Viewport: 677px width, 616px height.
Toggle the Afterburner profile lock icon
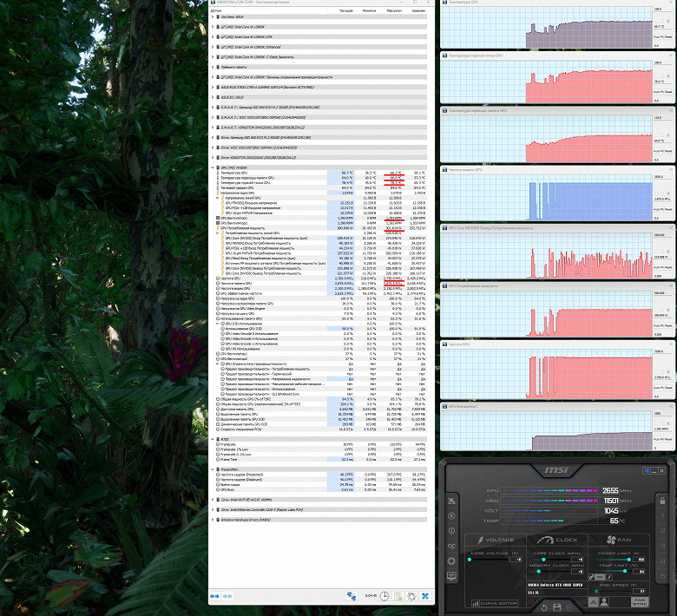[x=662, y=501]
